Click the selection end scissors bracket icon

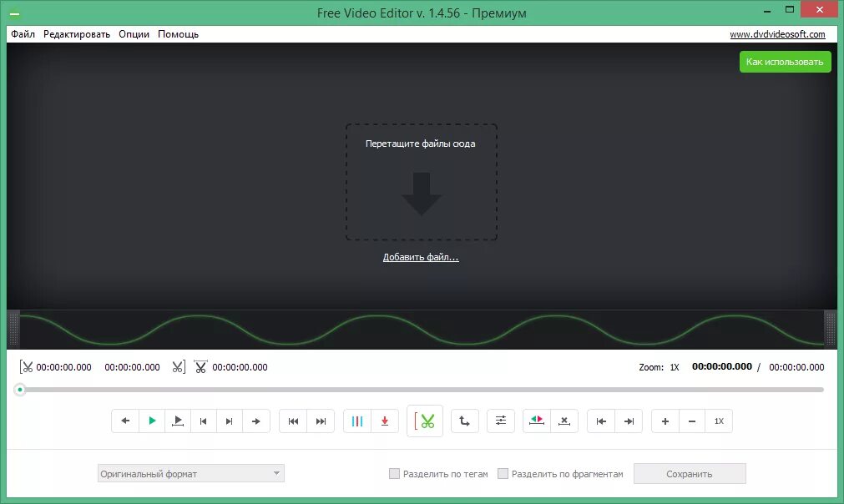click(179, 367)
